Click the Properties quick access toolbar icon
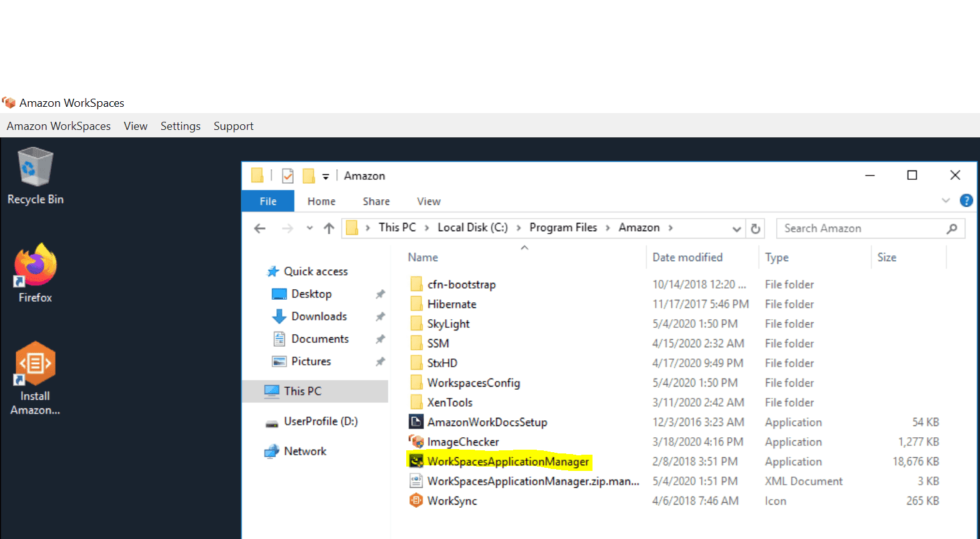This screenshot has height=539, width=980. 287,176
